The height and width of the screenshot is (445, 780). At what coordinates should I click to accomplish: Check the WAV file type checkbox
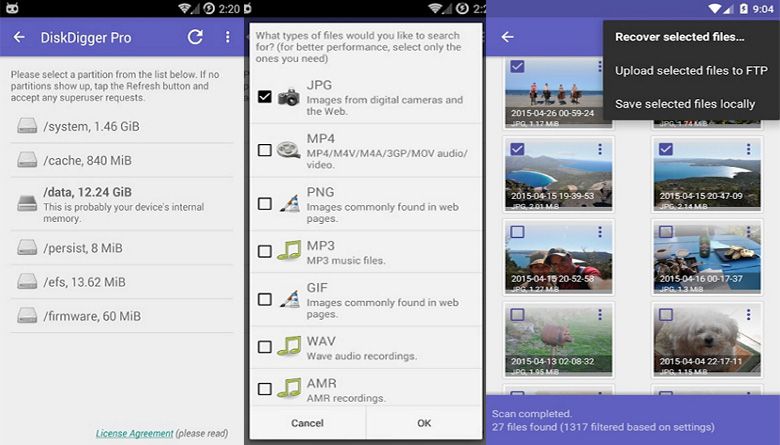[265, 347]
